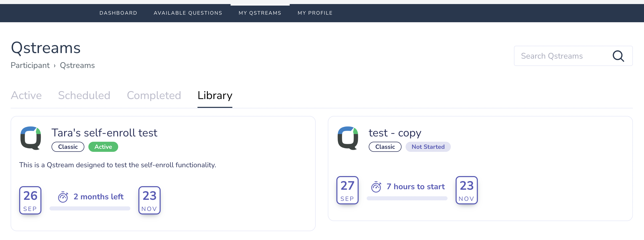The width and height of the screenshot is (644, 240).
Task: Click the '7 hours to start' text
Action: point(416,186)
